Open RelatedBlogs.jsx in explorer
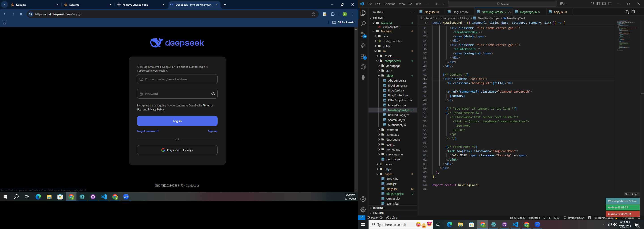This screenshot has height=229, width=644. [398, 115]
